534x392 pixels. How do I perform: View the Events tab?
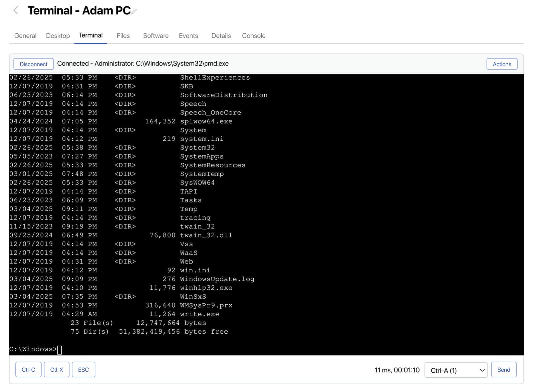(188, 36)
